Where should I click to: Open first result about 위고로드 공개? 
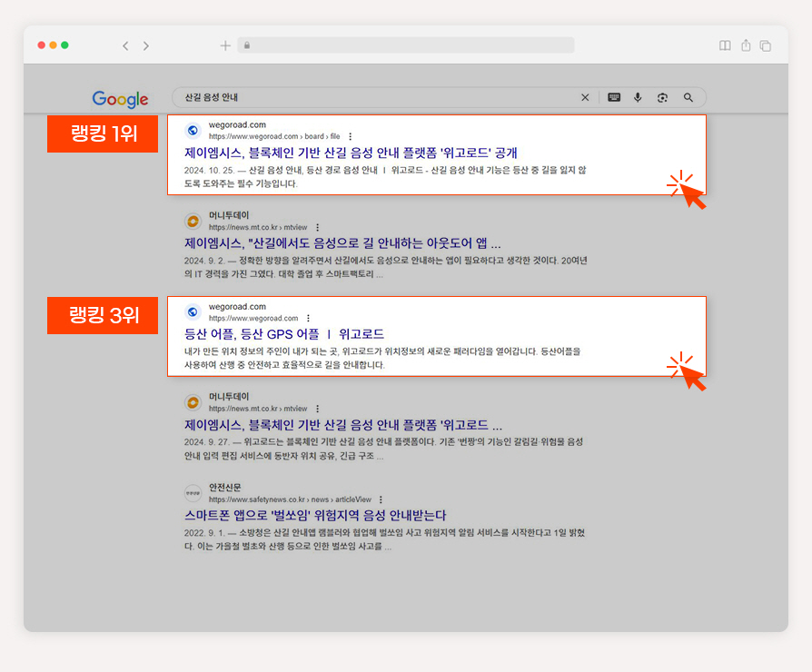(351, 153)
